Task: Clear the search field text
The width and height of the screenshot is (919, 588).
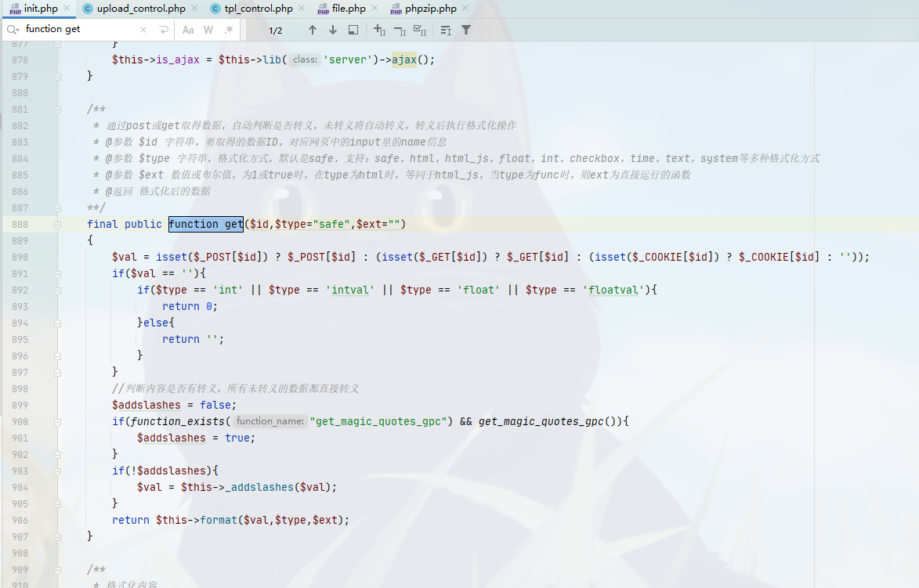Action: [x=143, y=30]
